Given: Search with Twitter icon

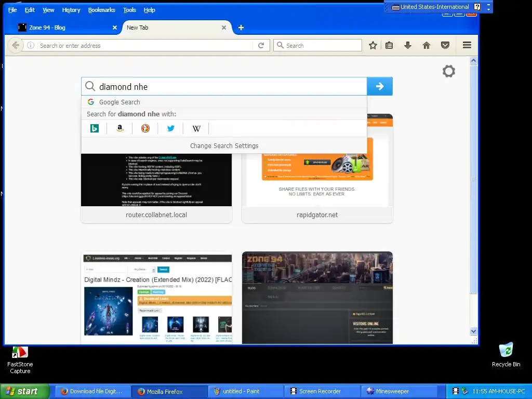Looking at the screenshot, I should 170,128.
